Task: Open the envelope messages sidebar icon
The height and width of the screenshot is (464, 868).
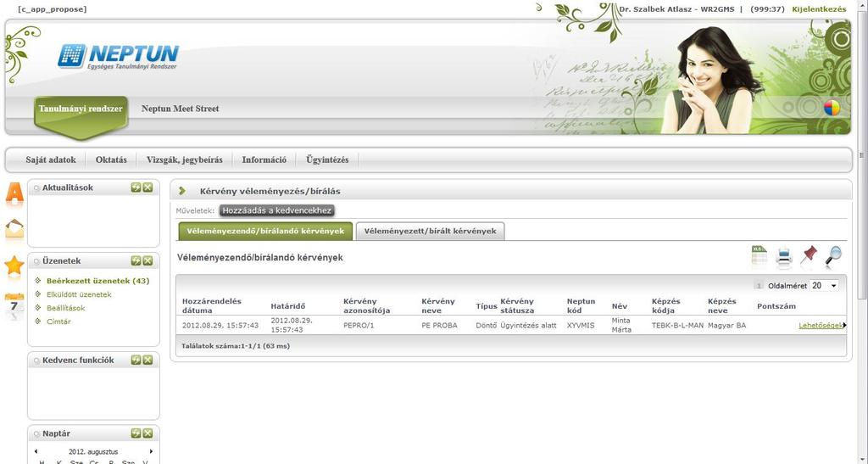Action: point(14,228)
